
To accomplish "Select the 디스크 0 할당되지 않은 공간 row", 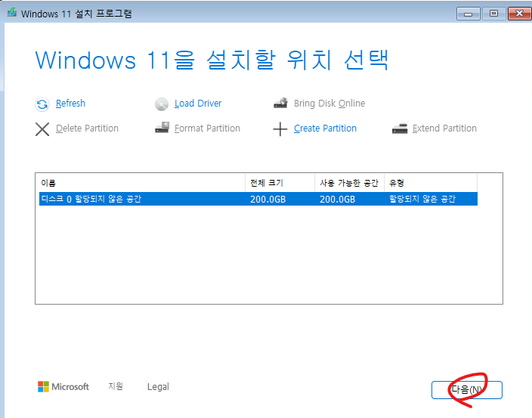I will [x=258, y=199].
